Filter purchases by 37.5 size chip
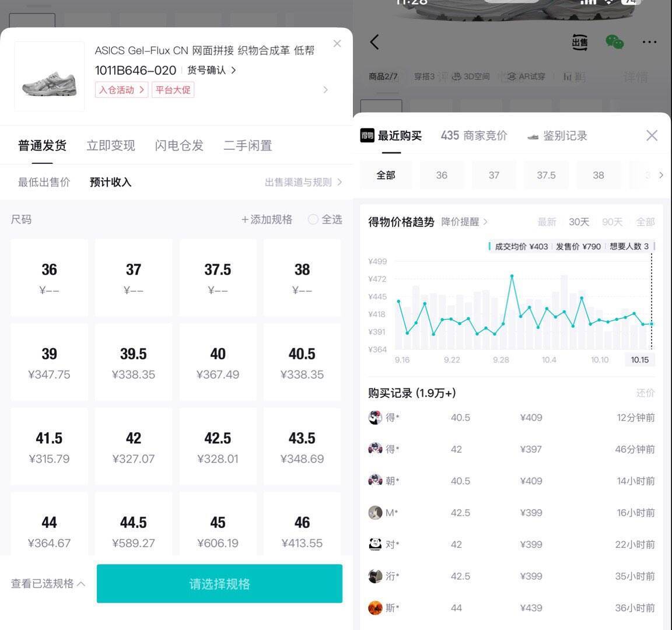 point(546,175)
